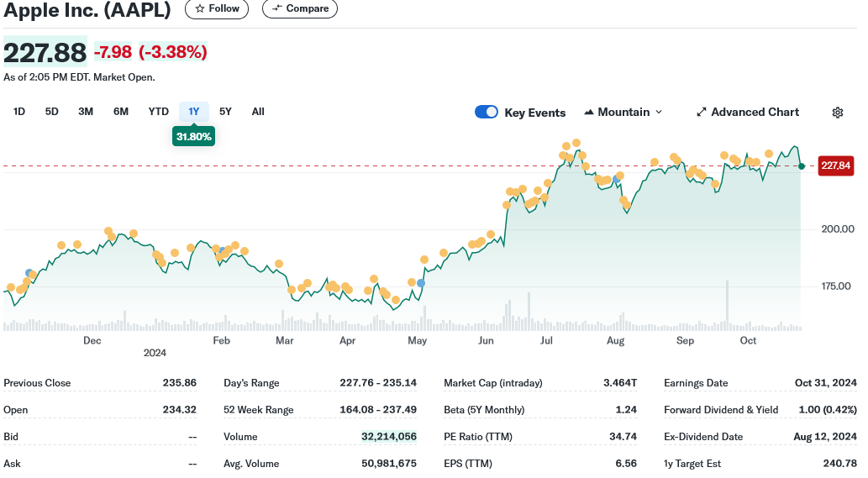This screenshot has height=478, width=868.
Task: Click the EPS (TTM) value 6.56
Action: [626, 464]
